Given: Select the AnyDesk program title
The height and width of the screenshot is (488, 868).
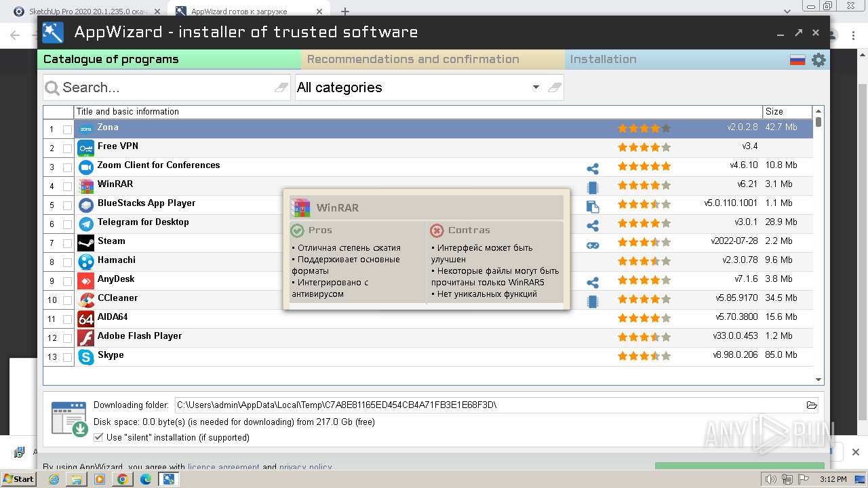Looking at the screenshot, I should (116, 279).
